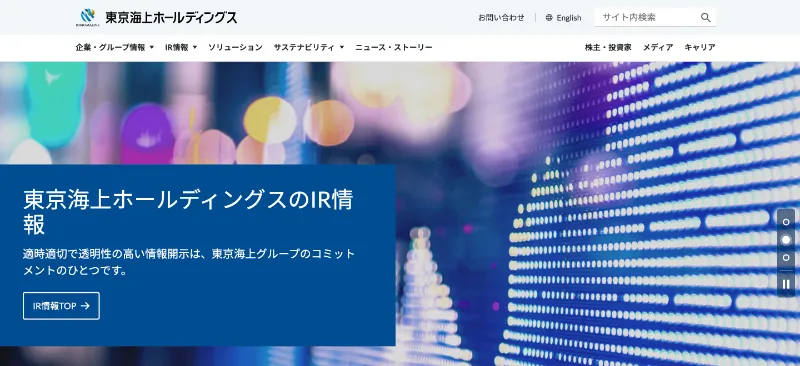Open the ニュース・ストーリー menu item

394,47
